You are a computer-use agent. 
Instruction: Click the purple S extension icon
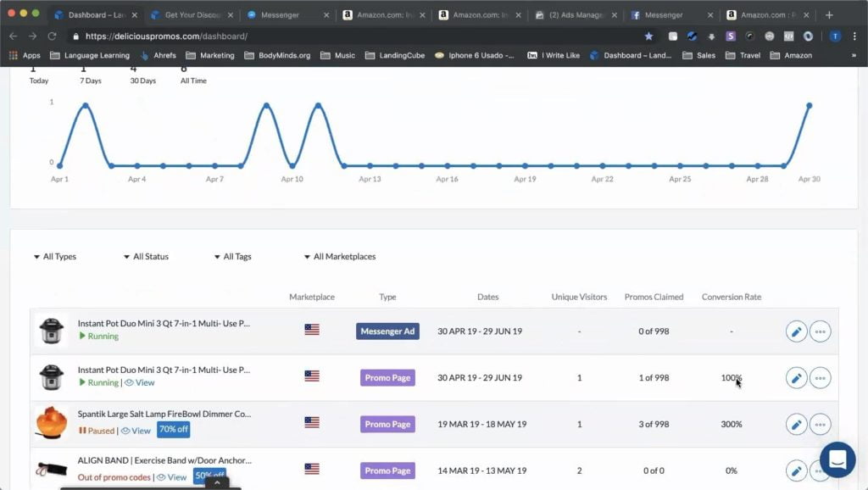click(x=731, y=36)
